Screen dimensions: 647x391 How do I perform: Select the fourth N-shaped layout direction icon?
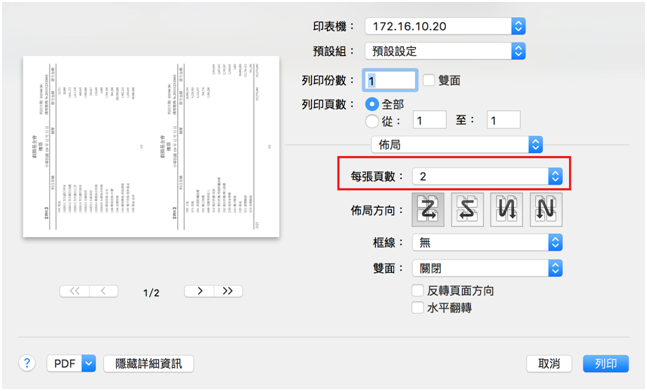545,210
